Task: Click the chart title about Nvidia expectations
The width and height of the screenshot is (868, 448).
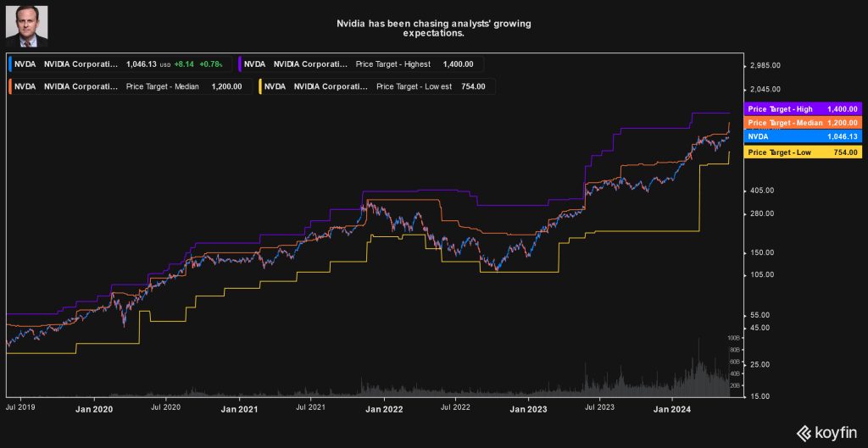Action: click(434, 29)
